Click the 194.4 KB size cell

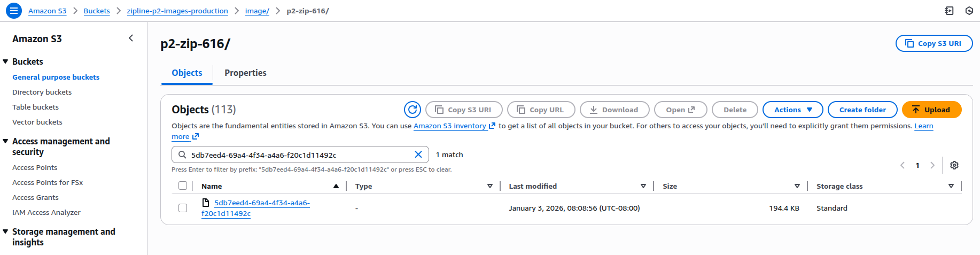784,208
